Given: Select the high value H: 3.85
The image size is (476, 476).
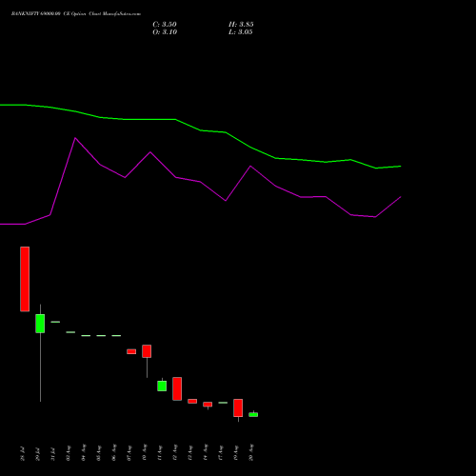Looking at the screenshot, I should pos(241,25).
